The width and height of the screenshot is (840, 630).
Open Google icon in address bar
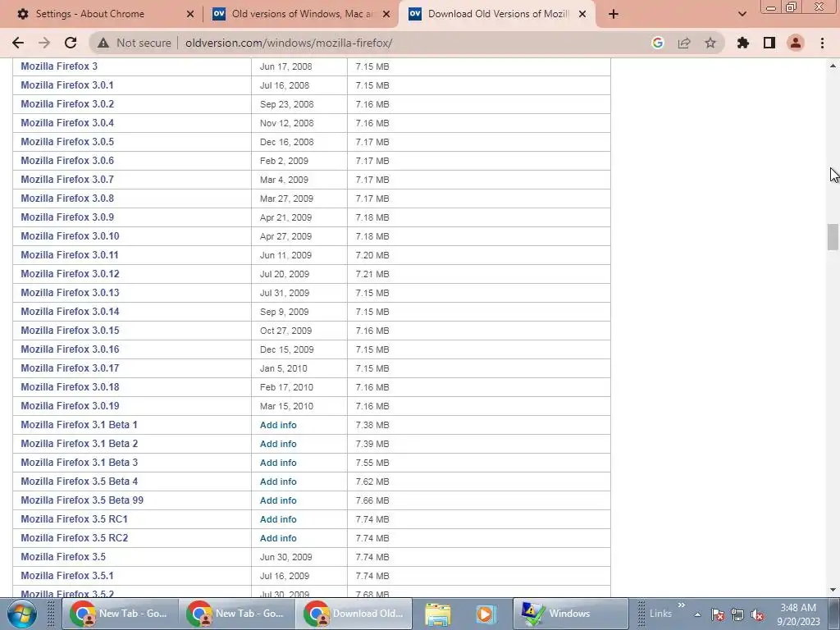click(657, 43)
